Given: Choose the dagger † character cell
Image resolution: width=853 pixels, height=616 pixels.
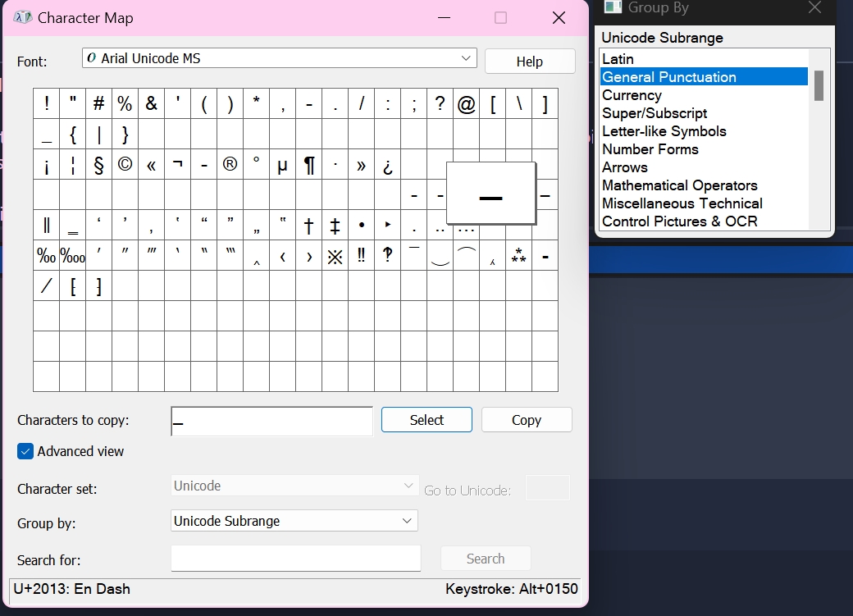Looking at the screenshot, I should (308, 226).
